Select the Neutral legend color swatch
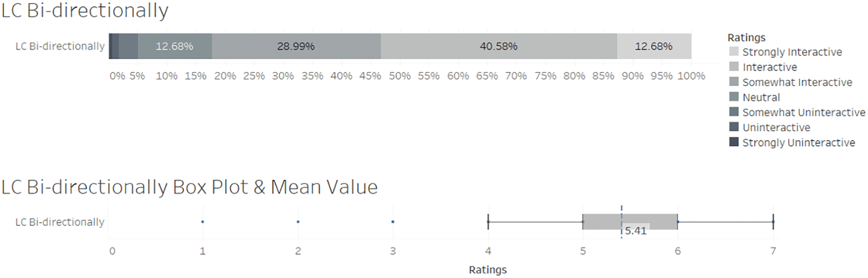This screenshot has width=868, height=278. (x=734, y=97)
